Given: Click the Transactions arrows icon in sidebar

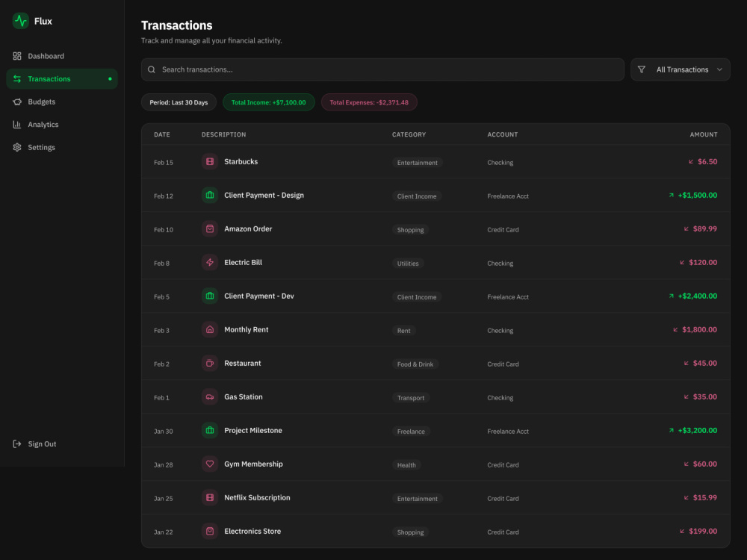Looking at the screenshot, I should coord(17,79).
